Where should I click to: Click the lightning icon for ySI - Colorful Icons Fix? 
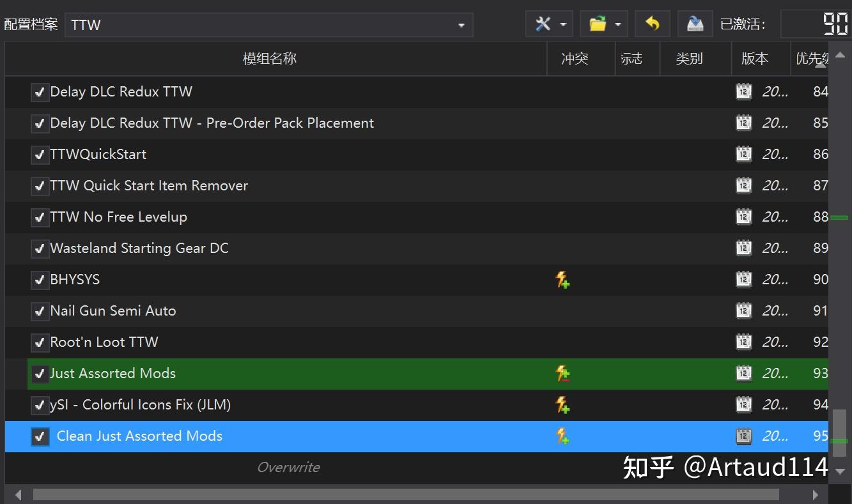point(562,404)
